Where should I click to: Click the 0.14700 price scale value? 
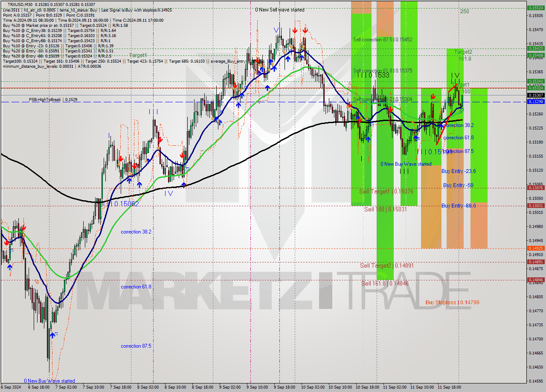click(536, 339)
